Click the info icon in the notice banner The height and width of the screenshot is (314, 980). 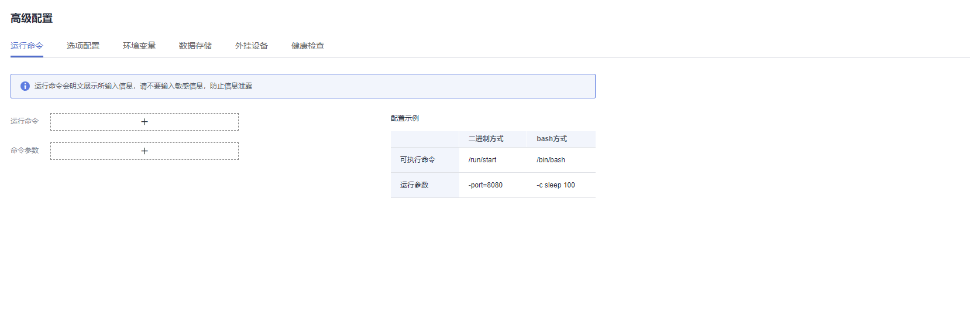coord(25,86)
